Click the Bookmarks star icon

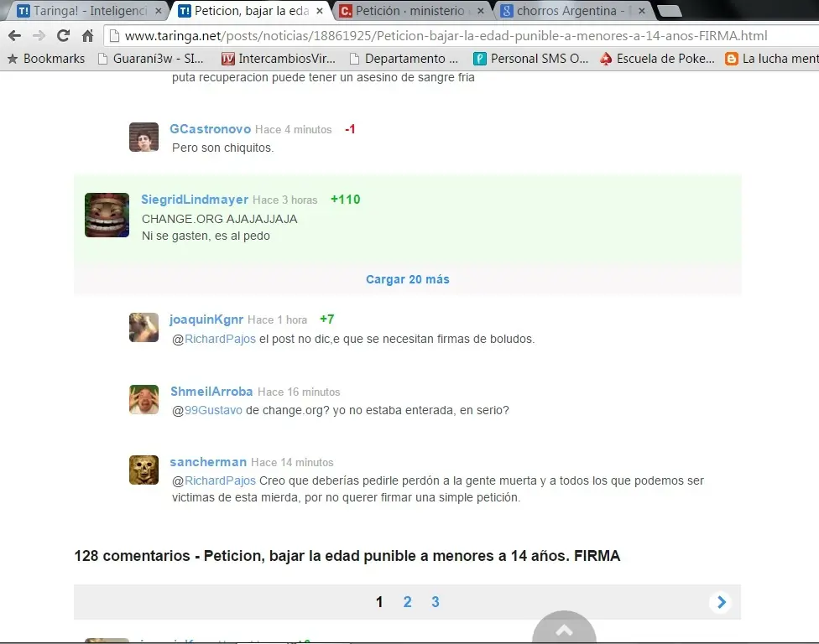tap(13, 59)
